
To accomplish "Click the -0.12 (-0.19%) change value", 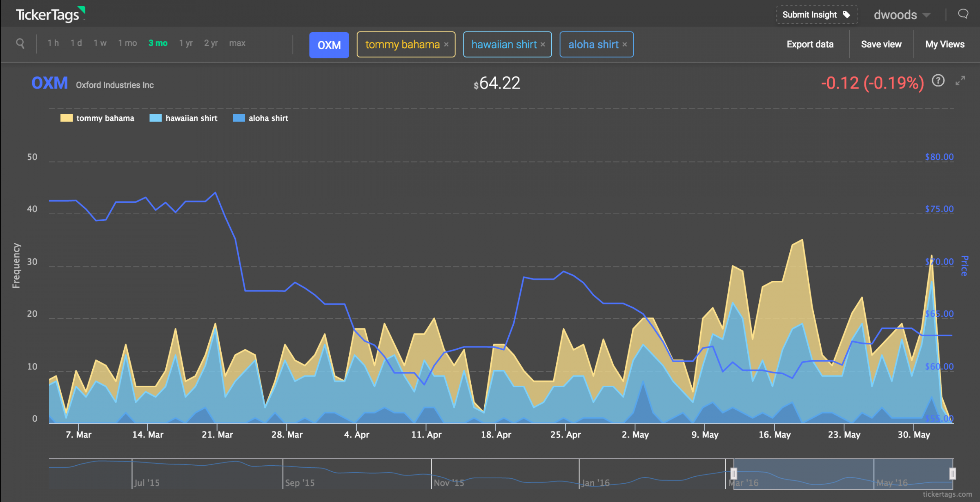I will 873,83.
